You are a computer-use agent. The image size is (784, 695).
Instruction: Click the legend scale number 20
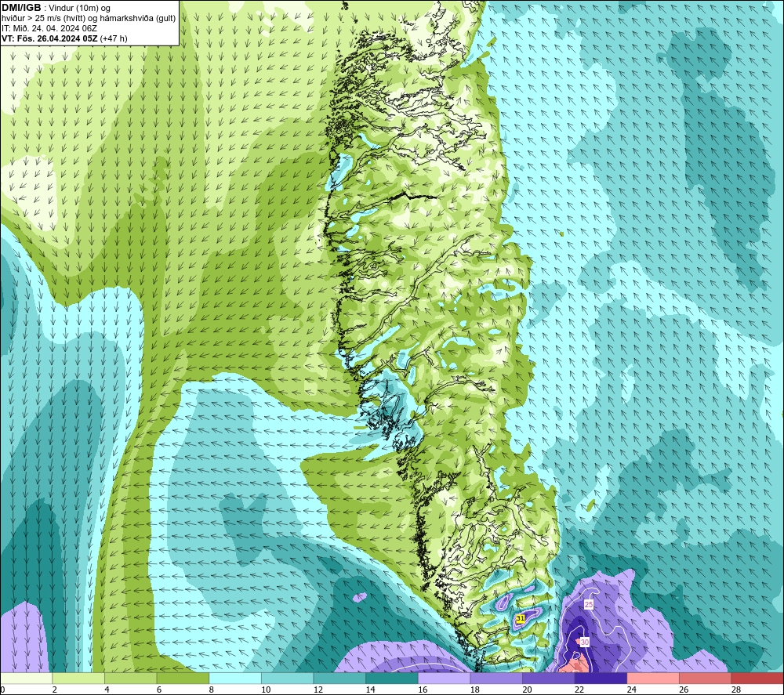coord(527,690)
